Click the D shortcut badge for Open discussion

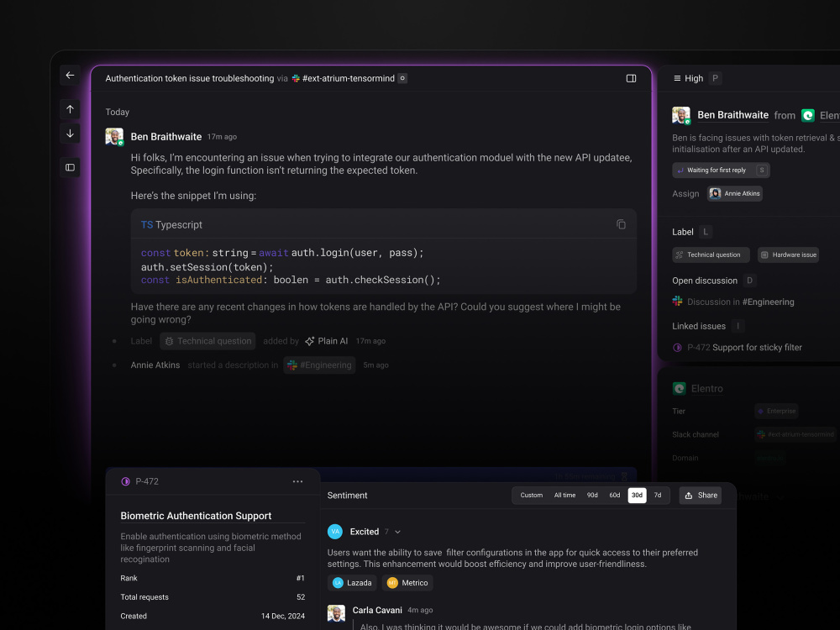click(x=749, y=281)
